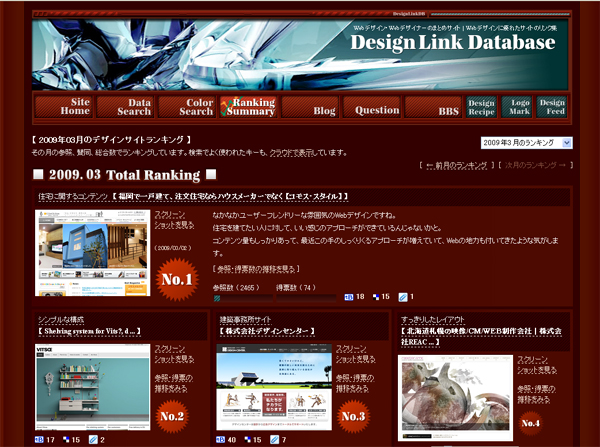This screenshot has height=447, width=600.
Task: Click the No.2 ranking badge
Action: pyautogui.click(x=170, y=414)
